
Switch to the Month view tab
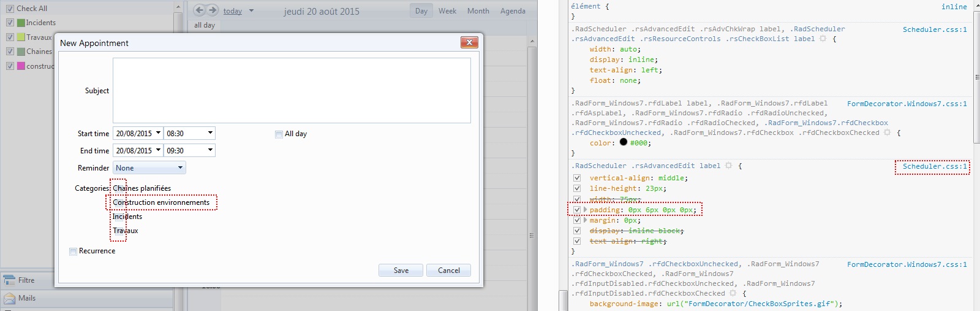[478, 11]
